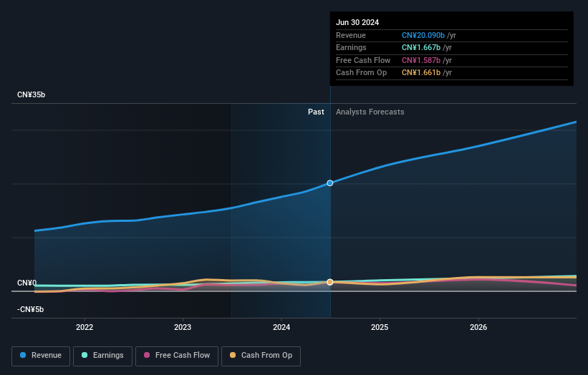Click the 2024 x-axis label

point(281,327)
